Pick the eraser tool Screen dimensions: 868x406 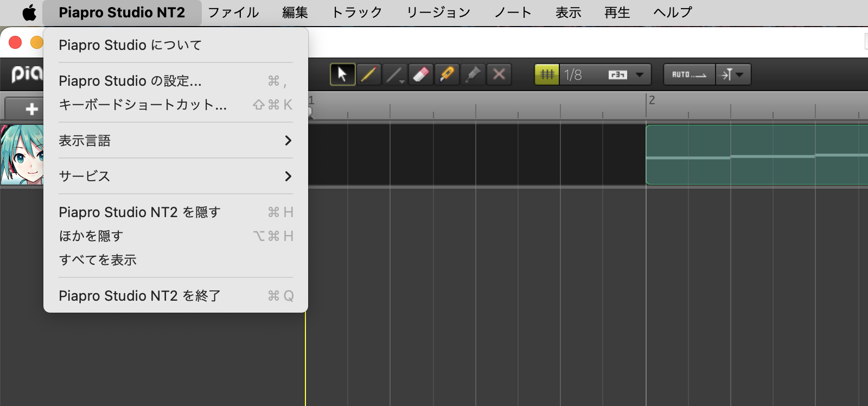click(421, 74)
